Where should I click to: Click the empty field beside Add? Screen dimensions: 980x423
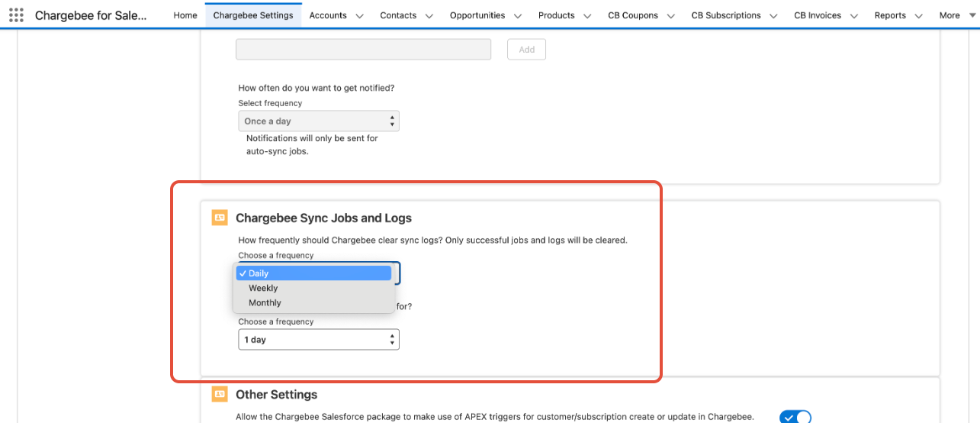[363, 50]
